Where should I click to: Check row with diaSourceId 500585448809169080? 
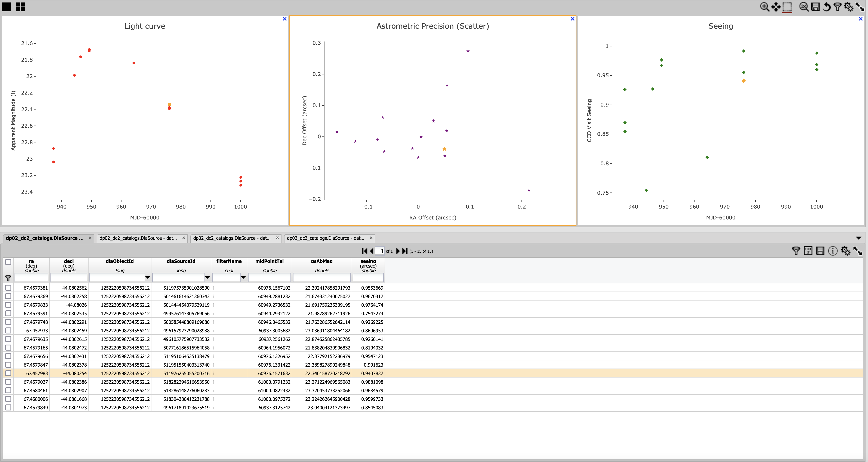8,322
